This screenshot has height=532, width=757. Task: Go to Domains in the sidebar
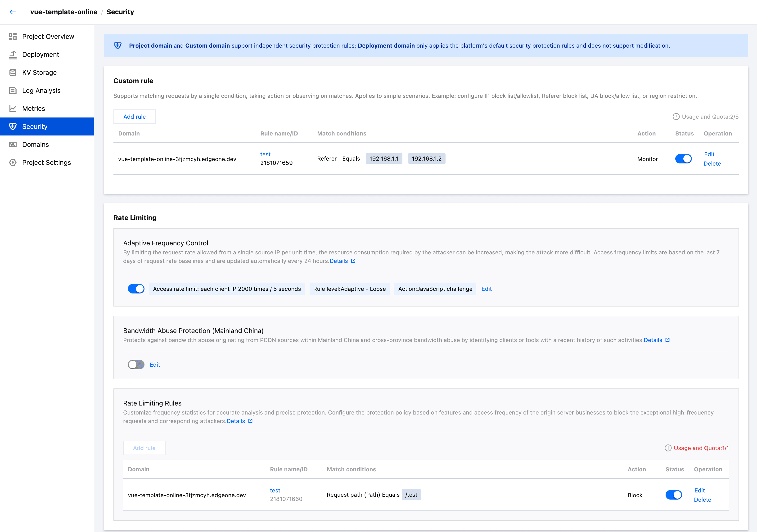point(35,145)
